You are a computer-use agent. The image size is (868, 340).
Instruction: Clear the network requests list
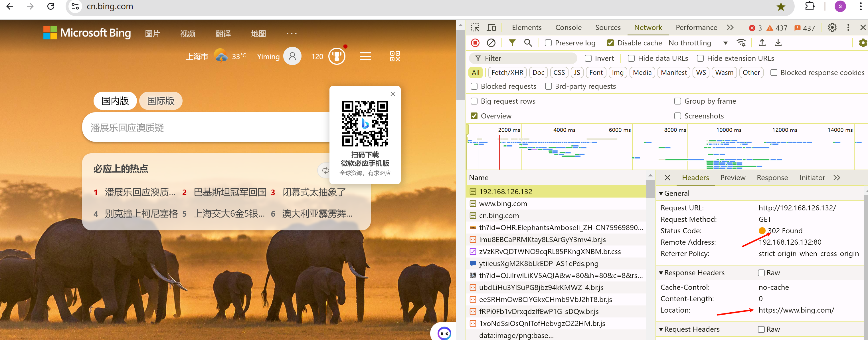tap(491, 43)
